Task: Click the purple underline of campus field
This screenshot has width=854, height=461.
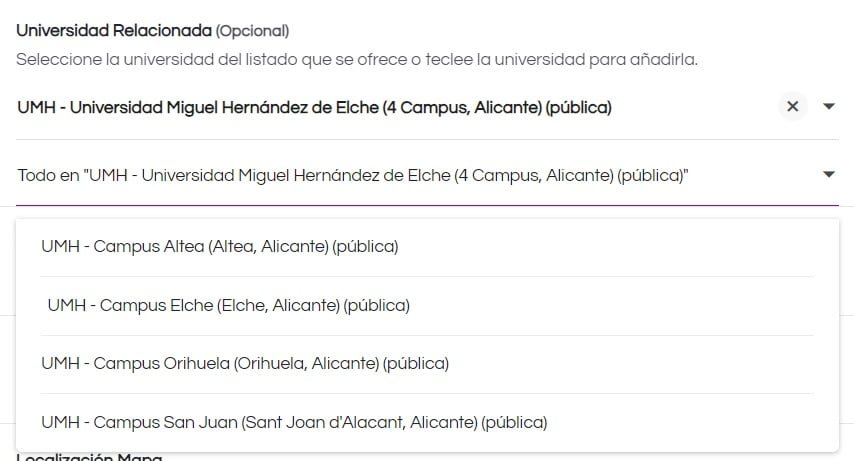Action: (x=427, y=205)
